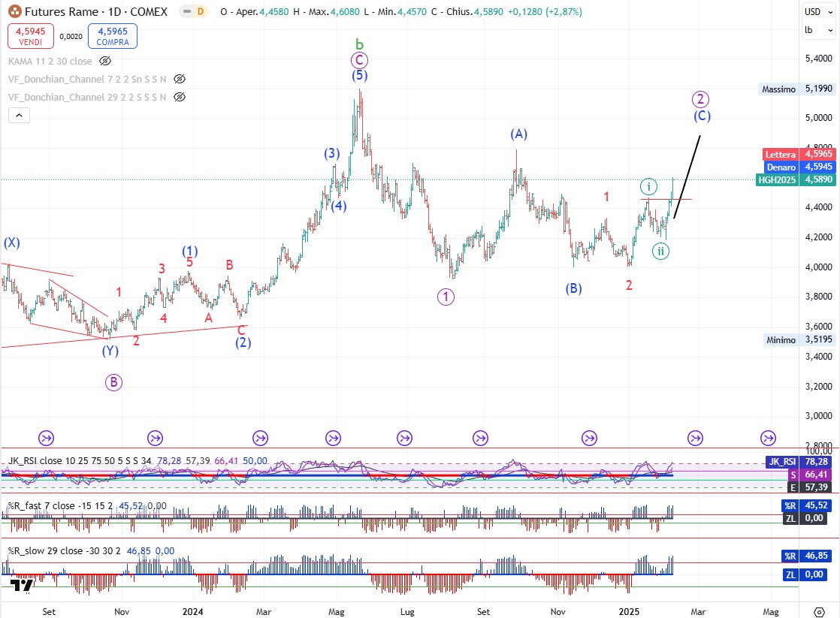Image resolution: width=840 pixels, height=618 pixels.
Task: Open the lb unit dropdown
Action: coord(818,30)
